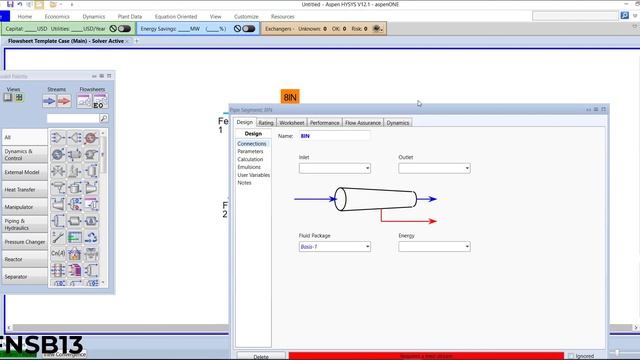Open the Equation Oriented ribbon tab
The image size is (640, 360).
point(176,16)
